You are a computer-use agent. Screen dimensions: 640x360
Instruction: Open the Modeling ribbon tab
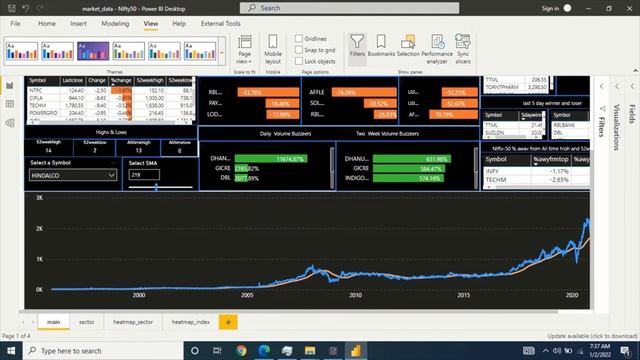tap(115, 24)
